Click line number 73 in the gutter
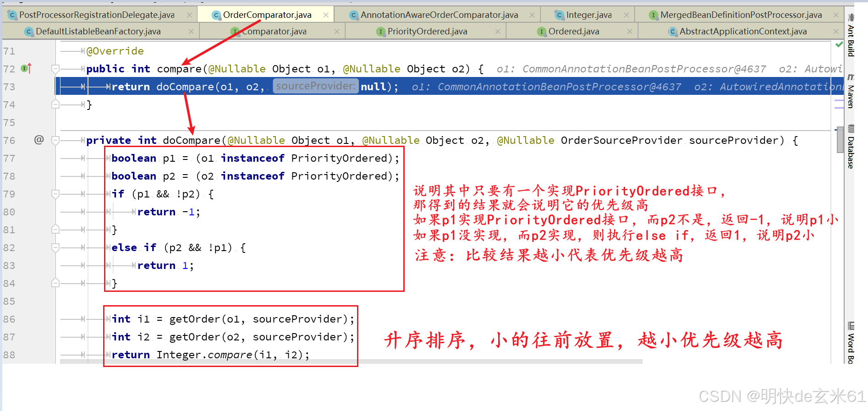 [x=9, y=87]
